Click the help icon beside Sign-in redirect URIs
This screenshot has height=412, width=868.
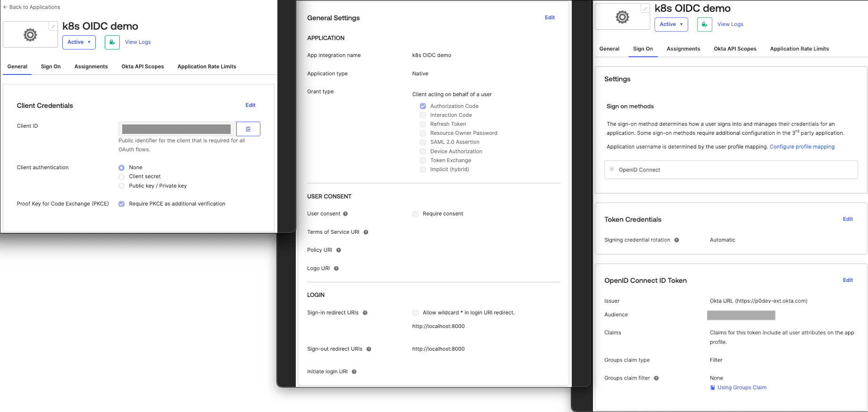365,313
